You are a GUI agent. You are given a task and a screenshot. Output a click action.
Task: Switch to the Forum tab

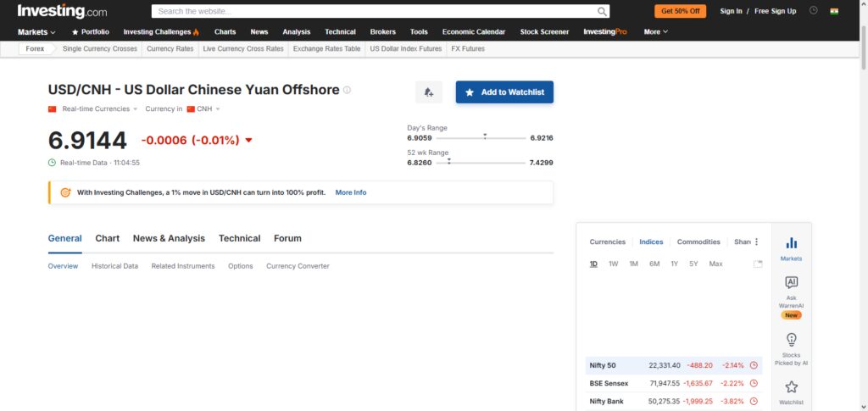click(x=288, y=238)
